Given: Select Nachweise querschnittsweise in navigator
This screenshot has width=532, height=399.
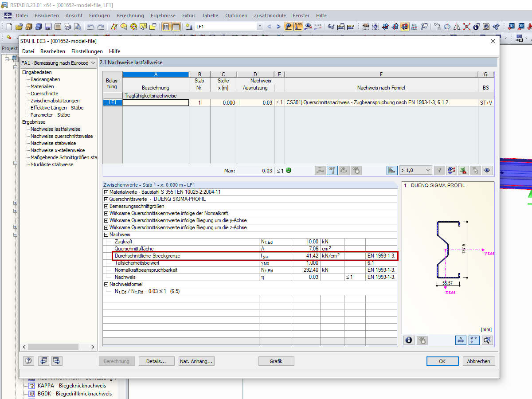Looking at the screenshot, I should pos(62,136).
